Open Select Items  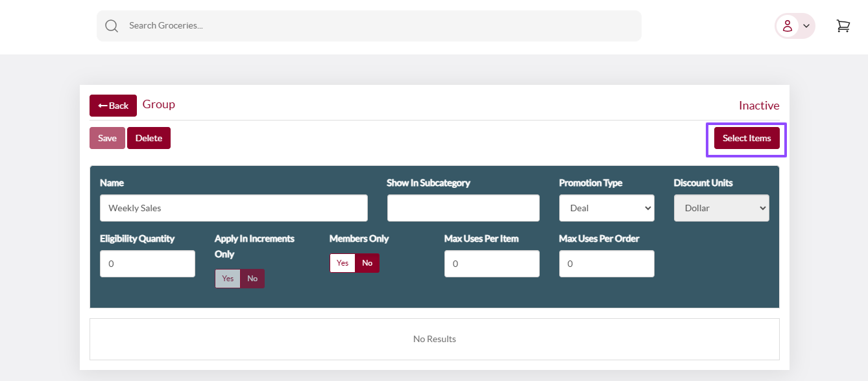point(747,138)
